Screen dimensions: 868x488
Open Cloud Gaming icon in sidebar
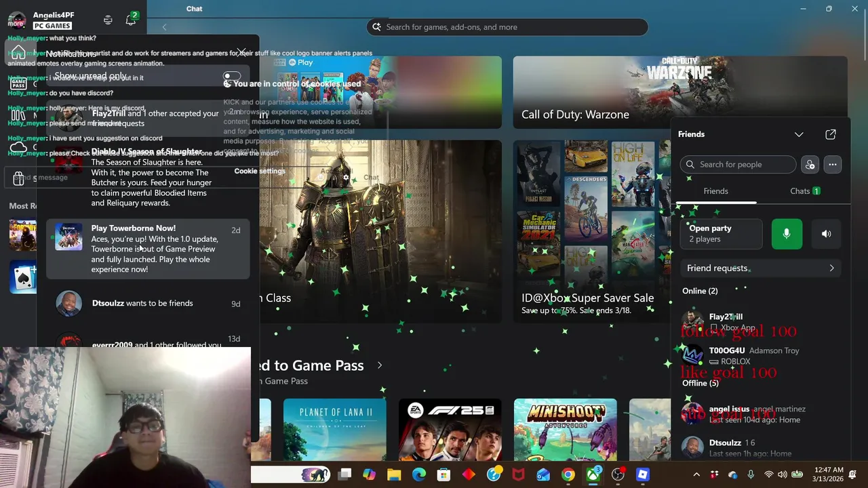pyautogui.click(x=18, y=146)
